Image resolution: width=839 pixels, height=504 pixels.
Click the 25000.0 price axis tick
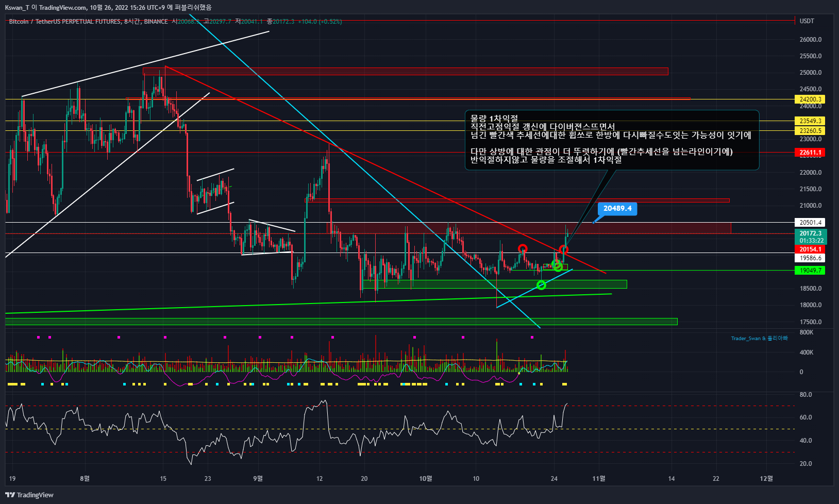point(811,73)
